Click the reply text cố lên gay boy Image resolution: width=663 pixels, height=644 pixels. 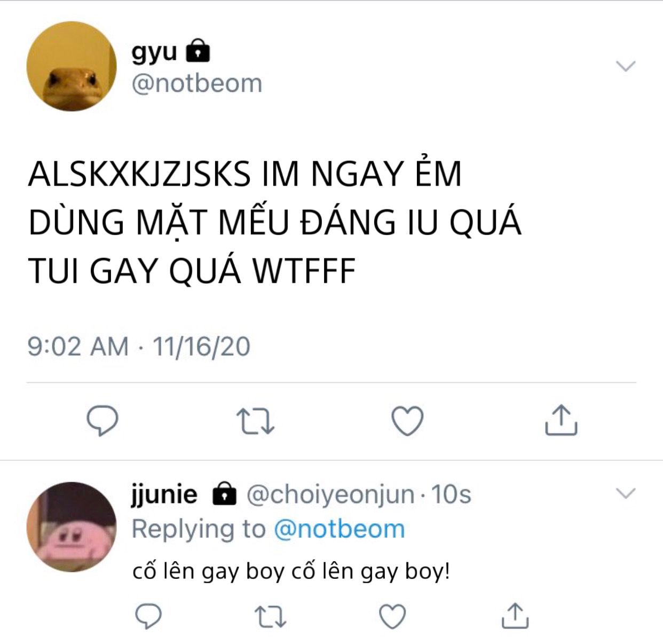(291, 571)
